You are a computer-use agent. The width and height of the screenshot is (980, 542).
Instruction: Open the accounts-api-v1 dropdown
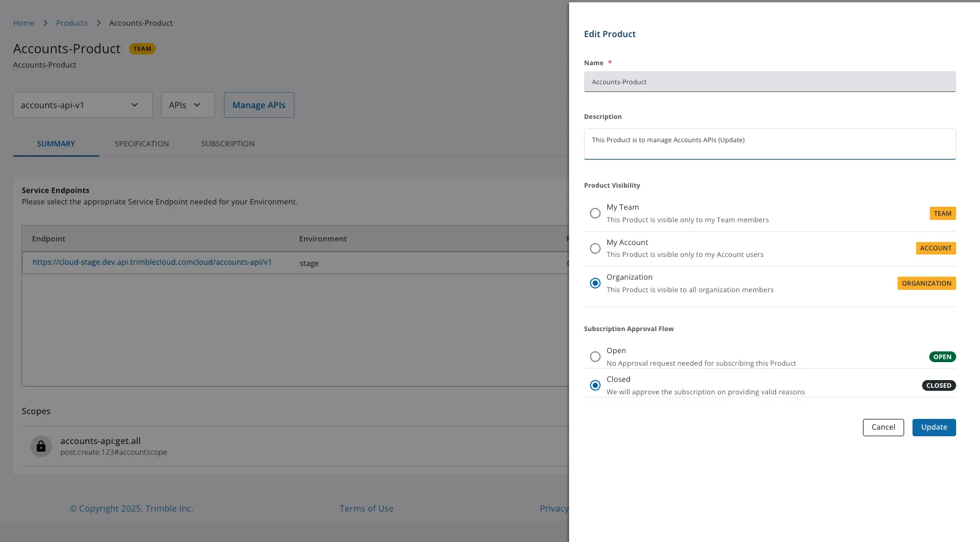(x=83, y=105)
